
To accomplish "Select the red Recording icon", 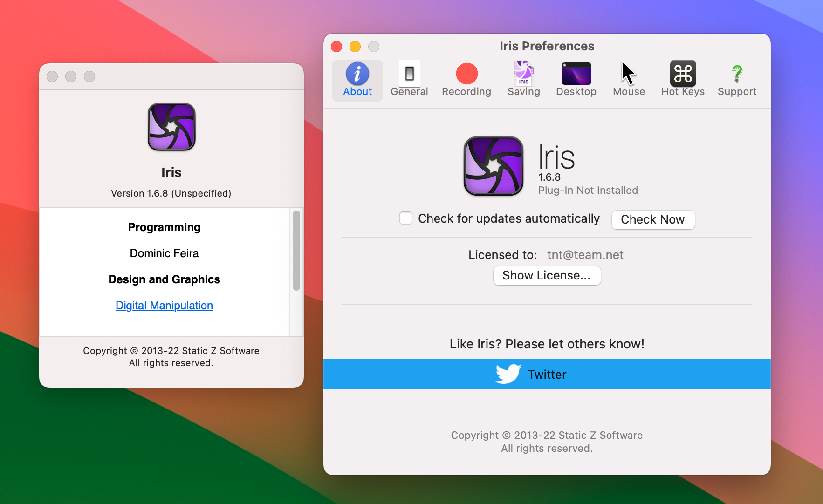I will tap(466, 74).
